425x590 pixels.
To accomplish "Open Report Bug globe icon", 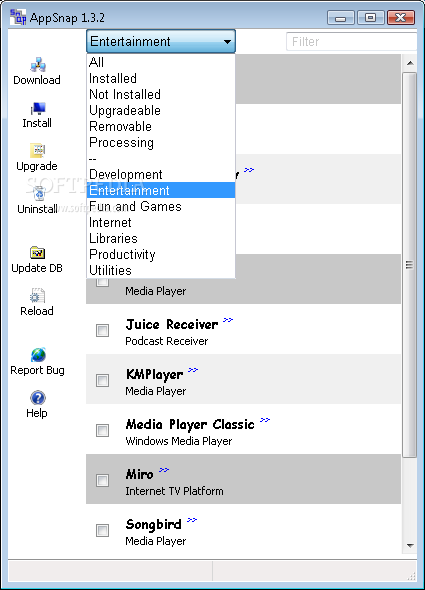I will (38, 354).
